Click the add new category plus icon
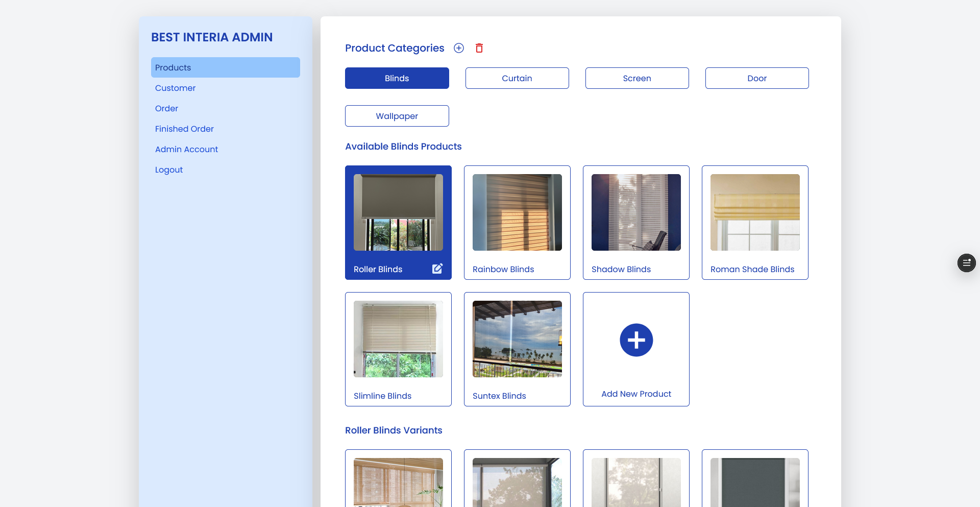 (x=458, y=47)
